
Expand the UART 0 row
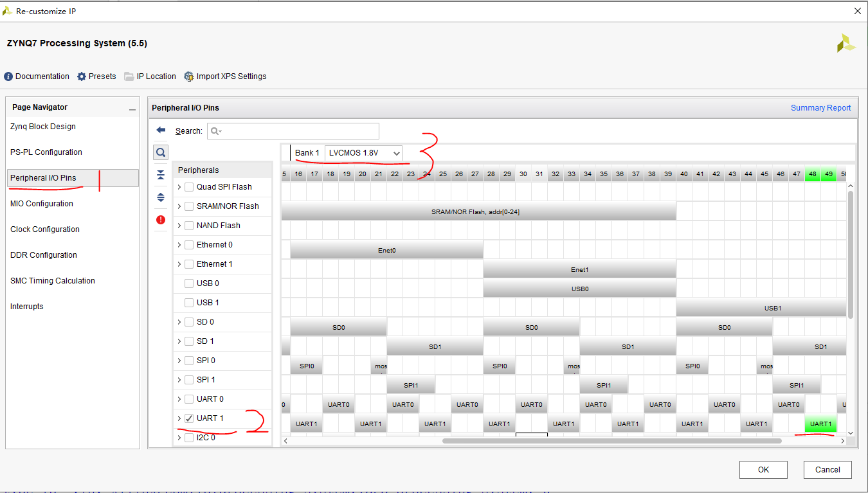pos(179,399)
